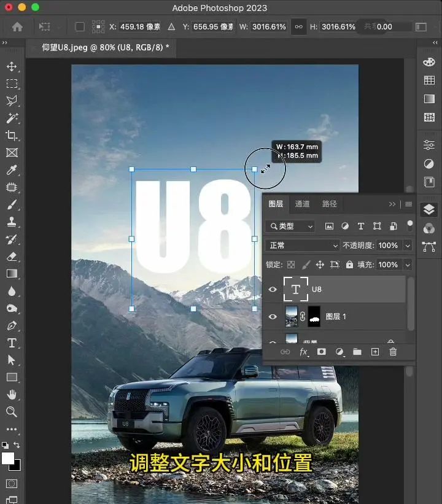Filter layers for type layers
The height and width of the screenshot is (504, 442).
pos(361,227)
